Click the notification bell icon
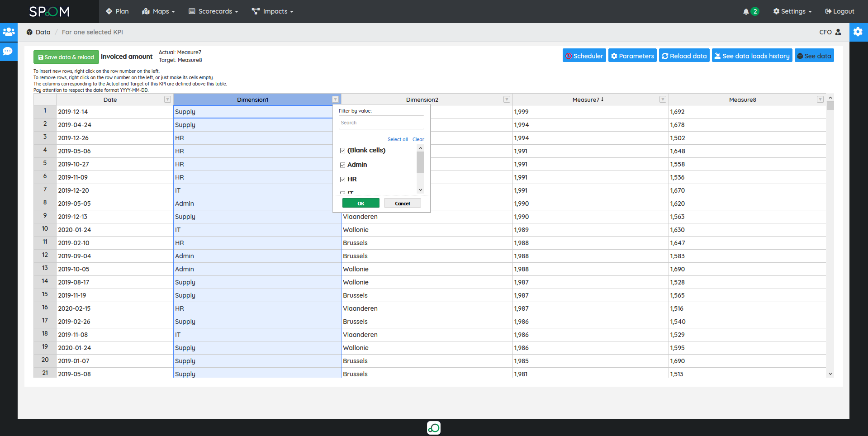 (746, 11)
